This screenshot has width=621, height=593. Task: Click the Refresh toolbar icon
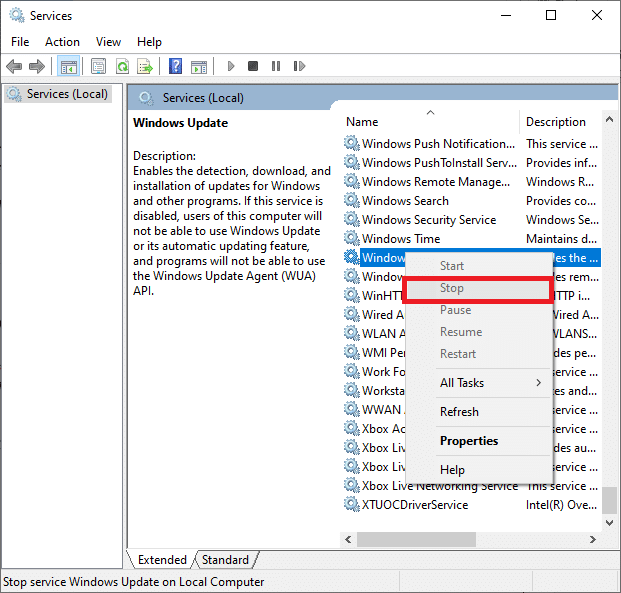coord(122,66)
